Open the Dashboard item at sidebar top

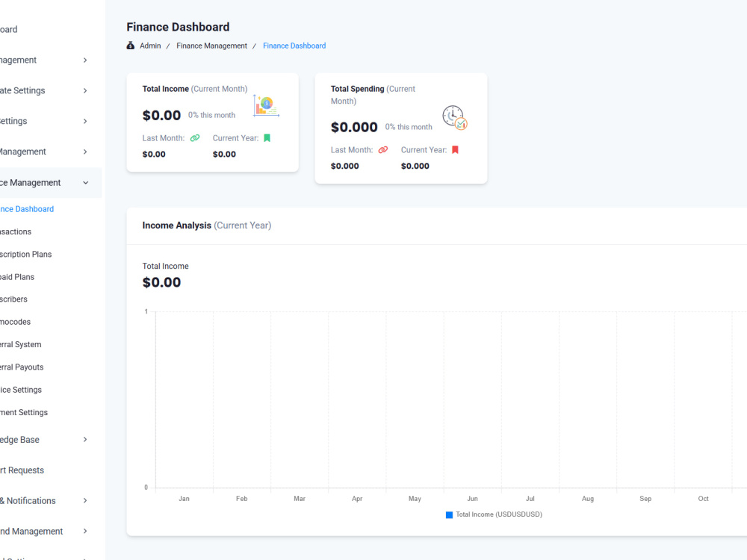8,30
